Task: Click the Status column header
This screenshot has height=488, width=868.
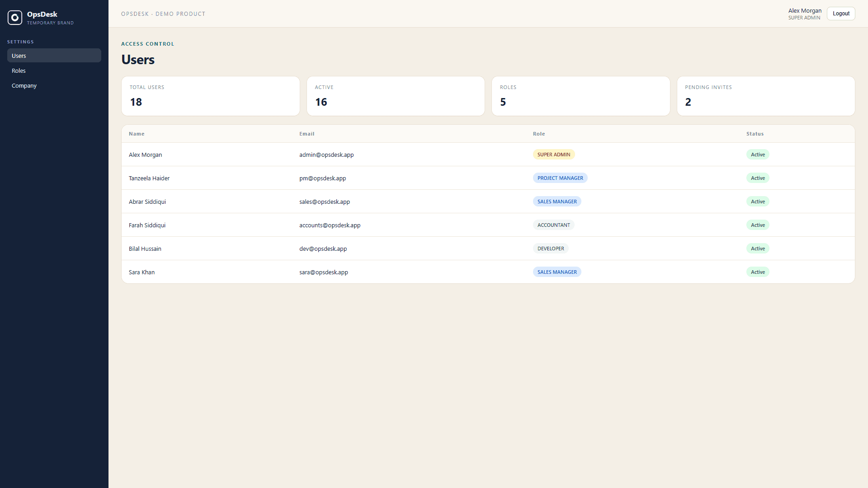Action: click(x=755, y=134)
